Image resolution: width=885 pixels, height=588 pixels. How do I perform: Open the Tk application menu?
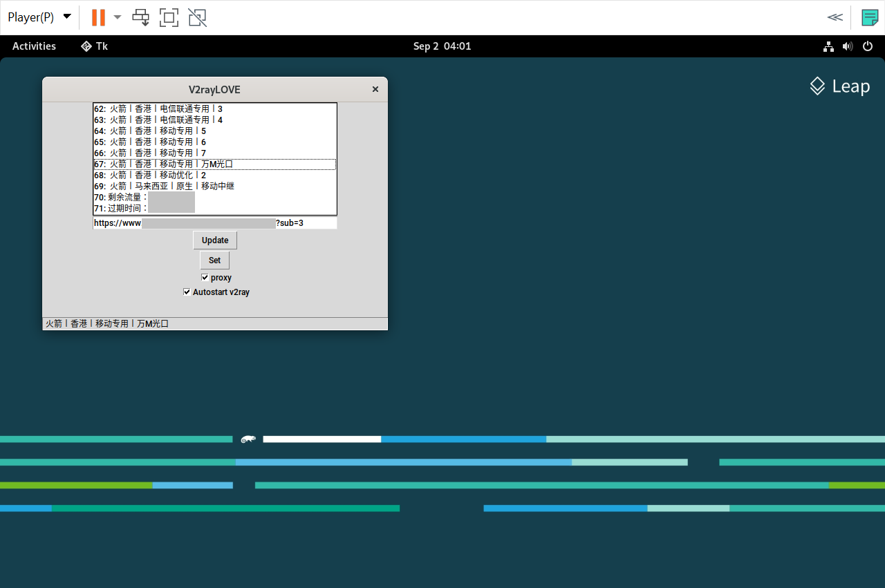click(94, 46)
